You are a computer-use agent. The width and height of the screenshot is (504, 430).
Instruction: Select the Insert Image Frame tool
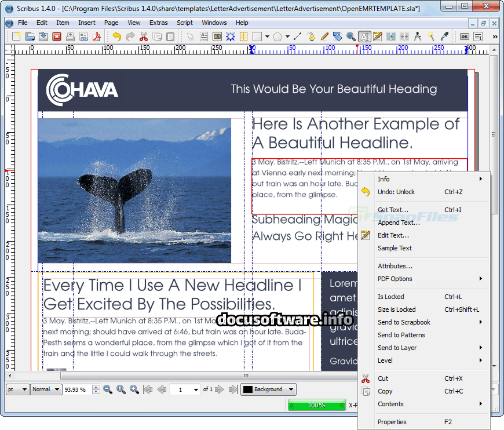(217, 37)
